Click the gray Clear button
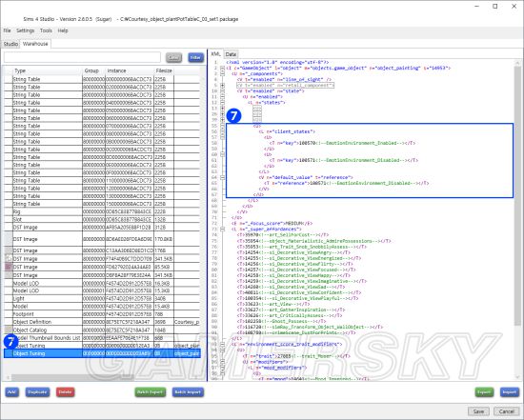Screen dimensions: 524x420 click(x=173, y=57)
